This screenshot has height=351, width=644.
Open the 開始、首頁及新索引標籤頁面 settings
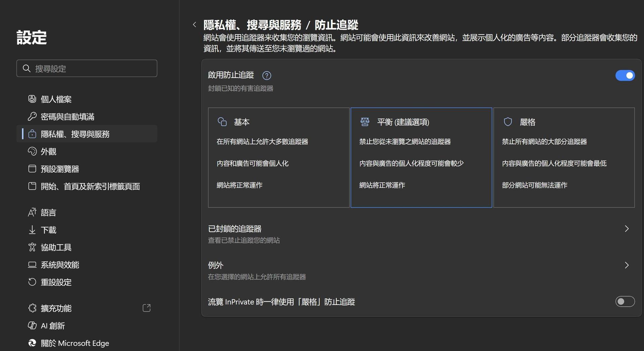87,186
